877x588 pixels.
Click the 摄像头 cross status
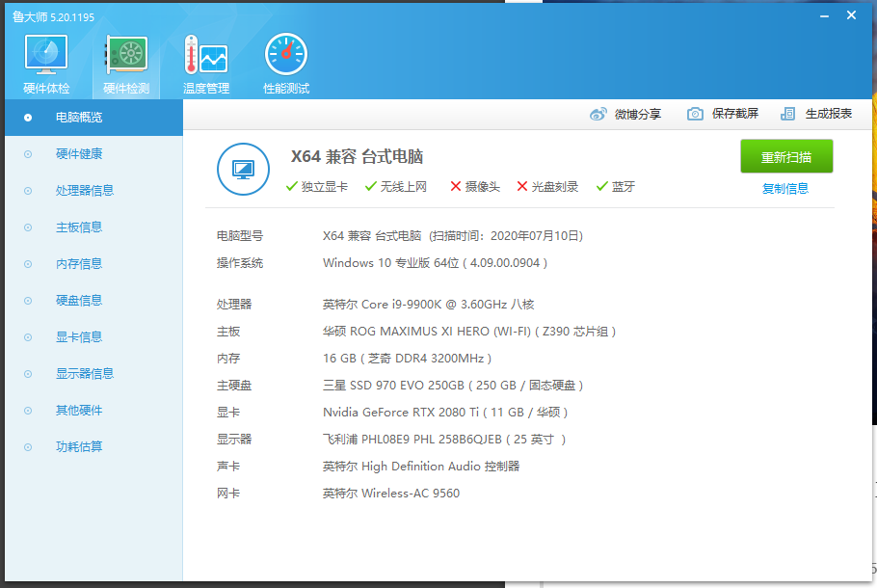[475, 187]
